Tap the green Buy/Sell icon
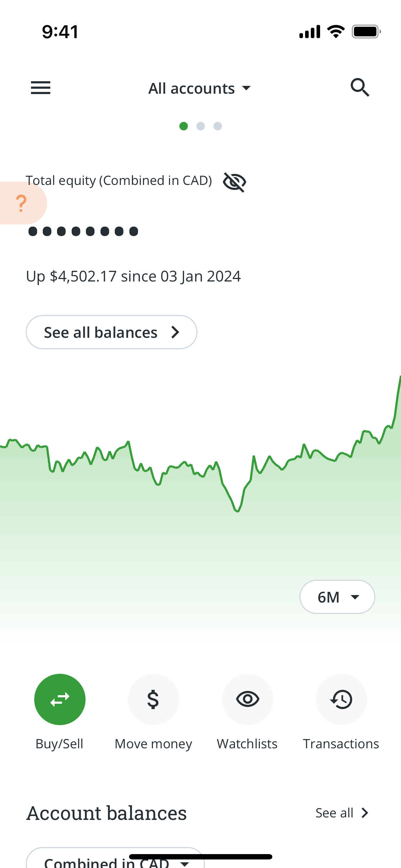This screenshot has width=401, height=868. (x=60, y=699)
